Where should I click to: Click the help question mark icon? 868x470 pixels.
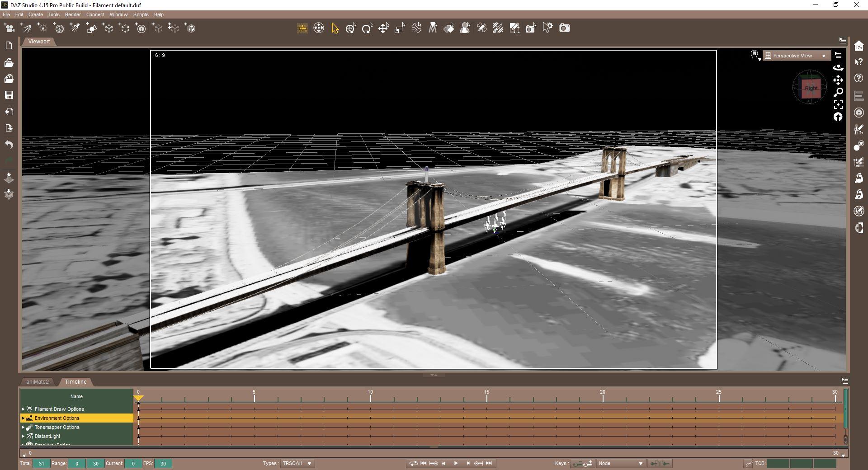point(859,78)
